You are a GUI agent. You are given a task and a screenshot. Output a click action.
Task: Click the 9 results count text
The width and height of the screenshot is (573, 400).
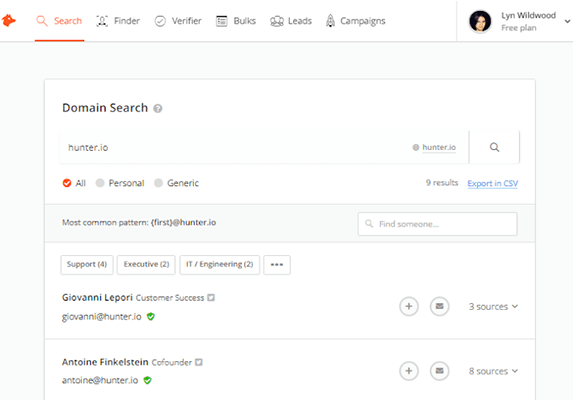(x=442, y=183)
